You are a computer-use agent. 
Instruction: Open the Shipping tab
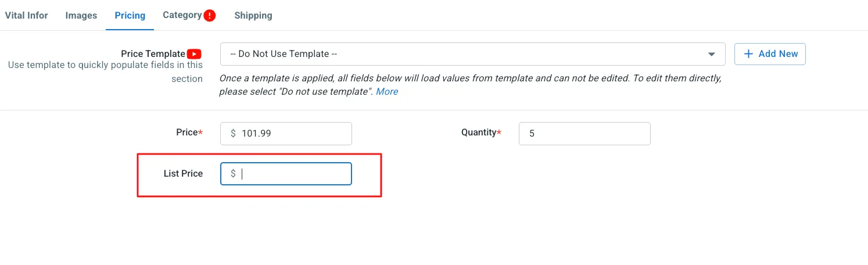253,16
